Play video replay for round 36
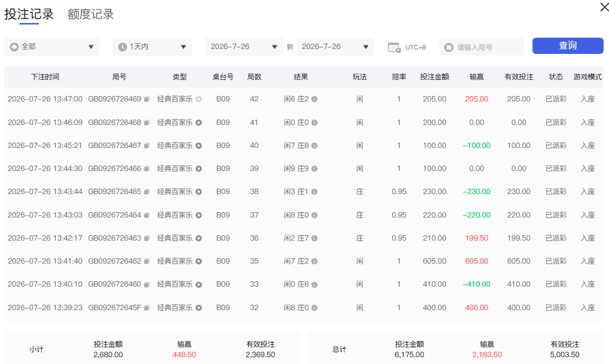This screenshot has height=364, width=609. pos(199,239)
